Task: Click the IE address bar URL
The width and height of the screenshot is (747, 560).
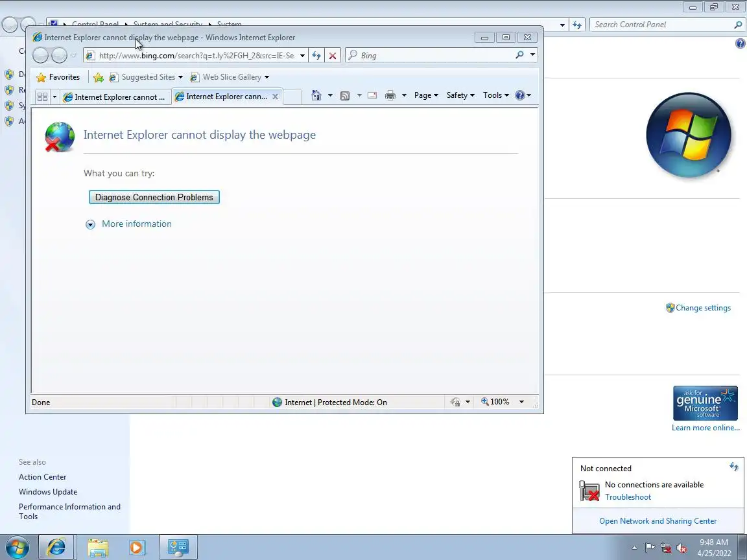Action: (196, 56)
